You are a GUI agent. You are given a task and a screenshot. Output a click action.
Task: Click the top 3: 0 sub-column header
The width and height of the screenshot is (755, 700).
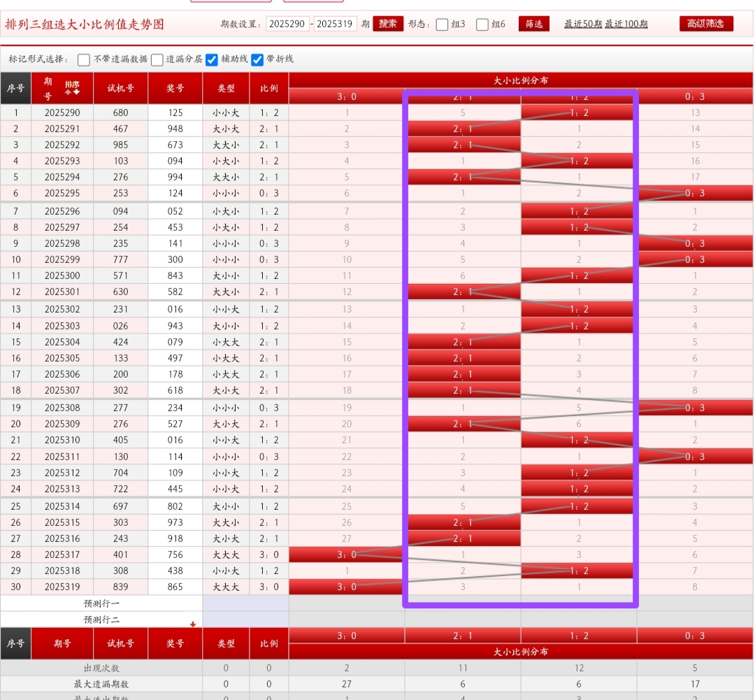(x=347, y=97)
